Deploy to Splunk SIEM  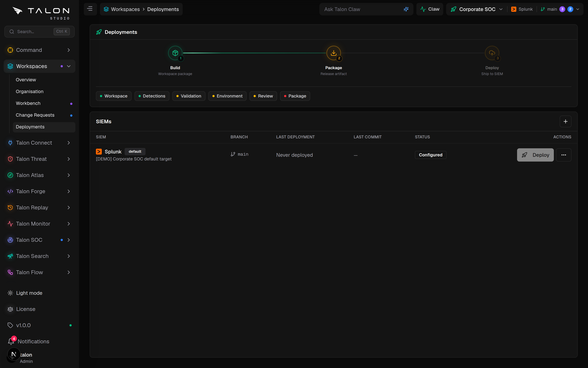(x=535, y=155)
